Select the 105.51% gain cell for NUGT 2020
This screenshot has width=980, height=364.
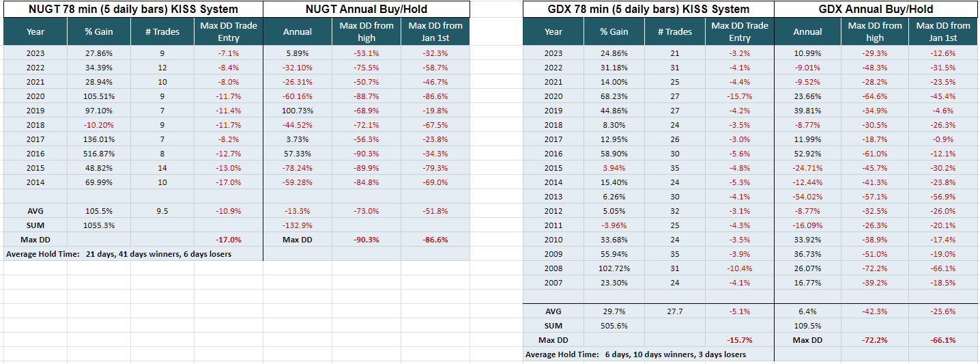[x=100, y=96]
